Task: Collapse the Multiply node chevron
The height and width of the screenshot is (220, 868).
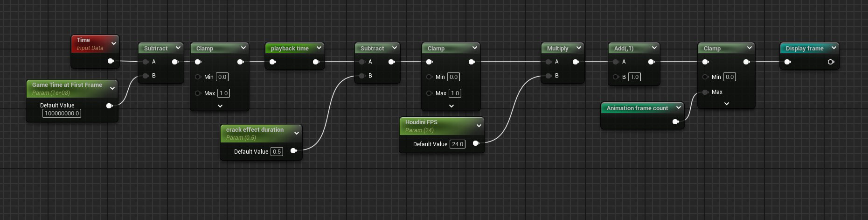Action: click(578, 48)
